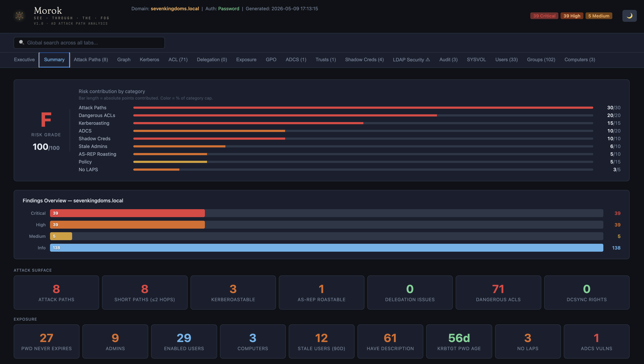The image size is (644, 364).
Task: Open the Admins exposure card
Action: (x=115, y=341)
